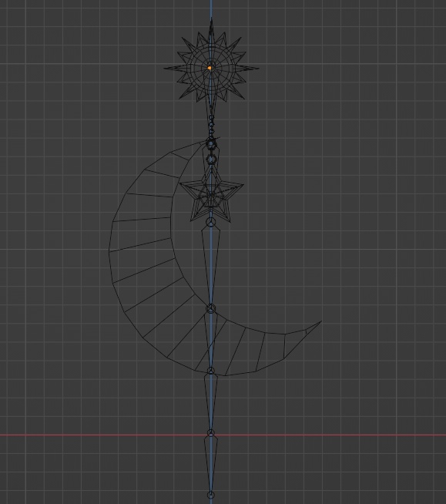Click the red X axis line on the right
This screenshot has height=504, width=446.
point(333,435)
